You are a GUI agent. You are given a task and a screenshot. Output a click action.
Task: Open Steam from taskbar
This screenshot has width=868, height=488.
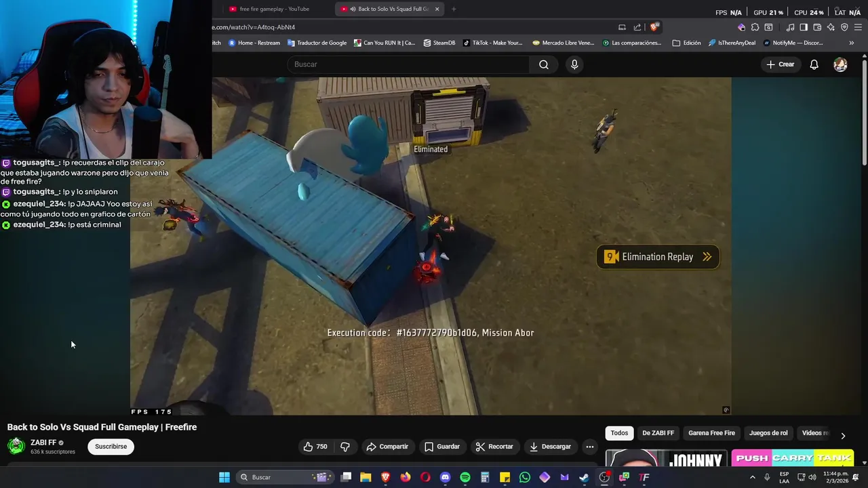tap(584, 477)
